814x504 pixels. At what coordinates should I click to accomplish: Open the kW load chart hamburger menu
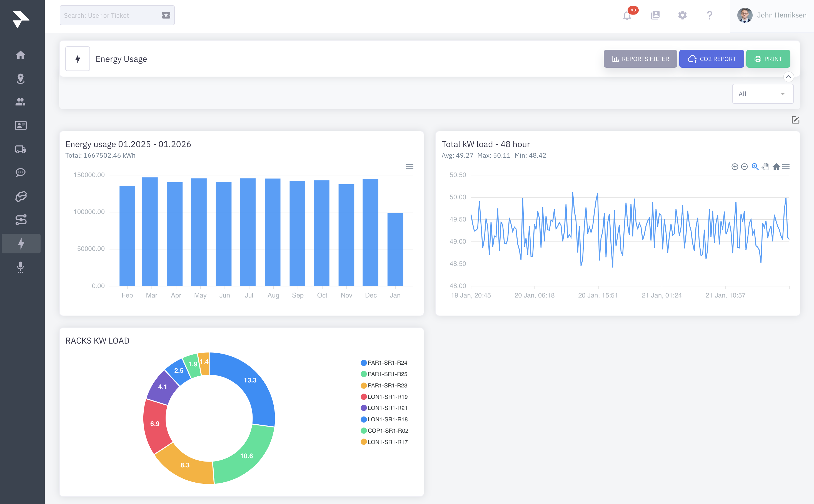[786, 167]
